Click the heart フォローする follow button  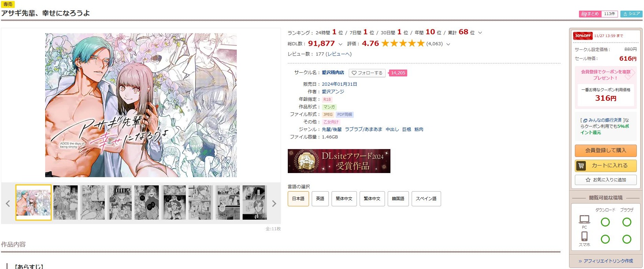pyautogui.click(x=367, y=73)
